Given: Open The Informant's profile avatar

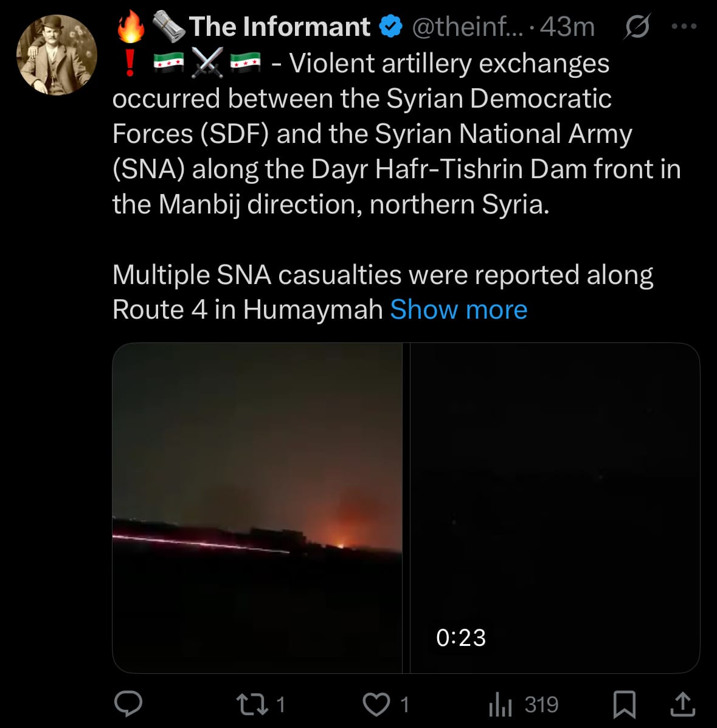Looking at the screenshot, I should (57, 55).
